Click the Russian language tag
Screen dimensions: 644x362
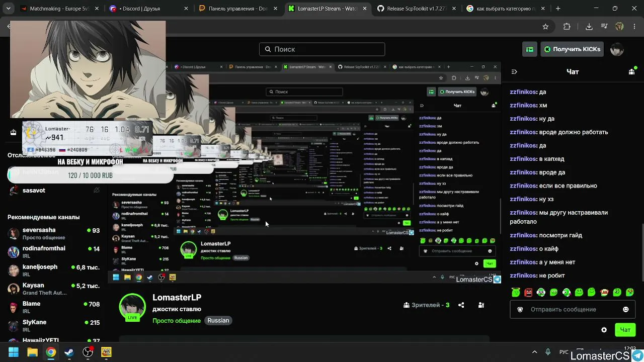[218, 321]
